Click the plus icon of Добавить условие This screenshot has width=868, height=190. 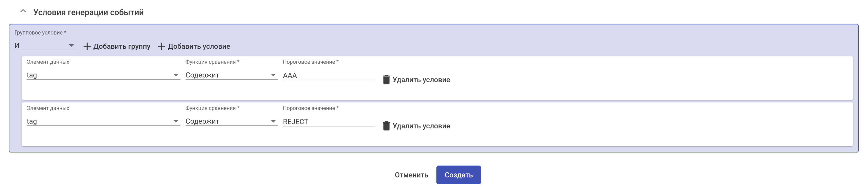[x=161, y=46]
